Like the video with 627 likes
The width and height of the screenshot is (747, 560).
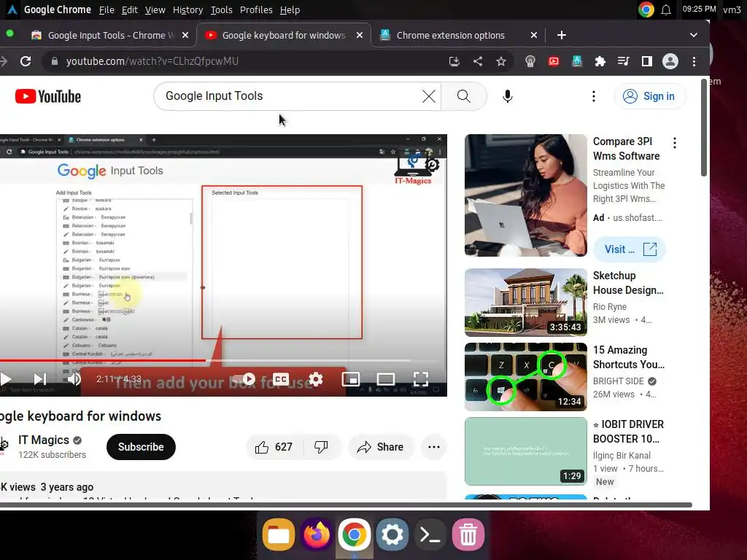pos(274,447)
